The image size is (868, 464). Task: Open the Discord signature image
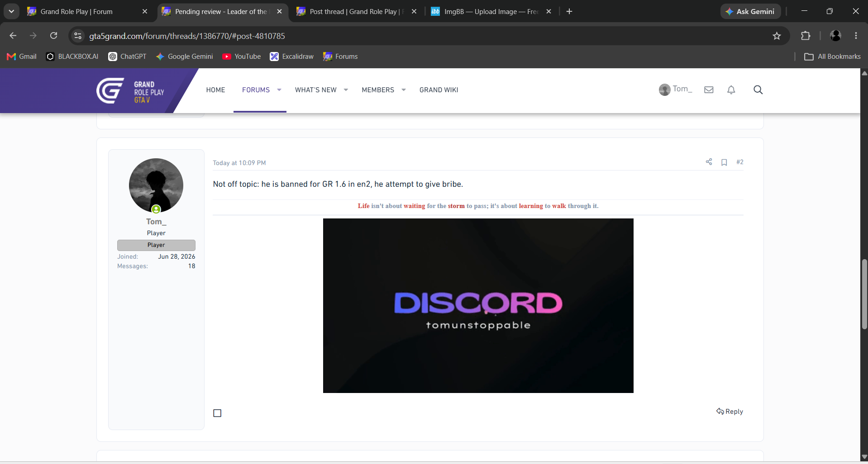(x=478, y=306)
